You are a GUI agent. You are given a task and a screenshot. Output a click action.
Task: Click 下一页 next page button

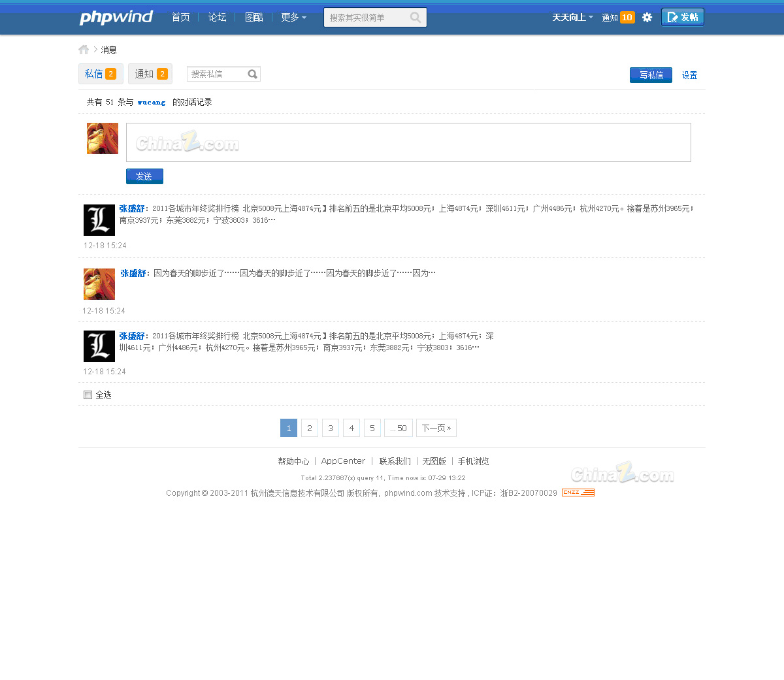click(x=436, y=428)
